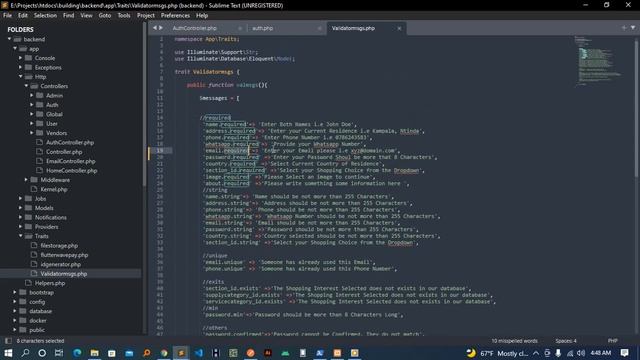Viewport: 640px width, 360px height.
Task: Open AuthController.php in the sidebar
Action: click(70, 142)
